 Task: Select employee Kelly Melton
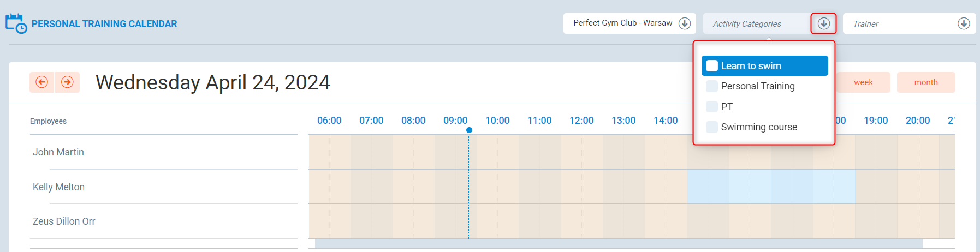(x=58, y=187)
